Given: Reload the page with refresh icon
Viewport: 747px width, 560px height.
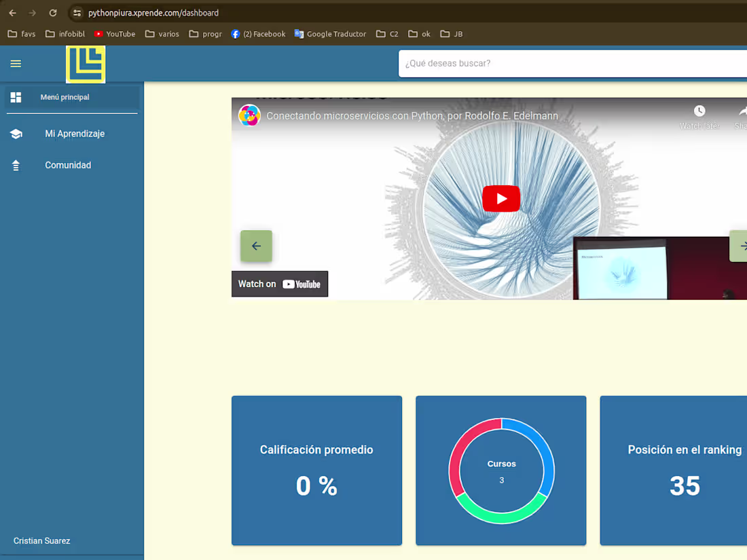Looking at the screenshot, I should 53,12.
